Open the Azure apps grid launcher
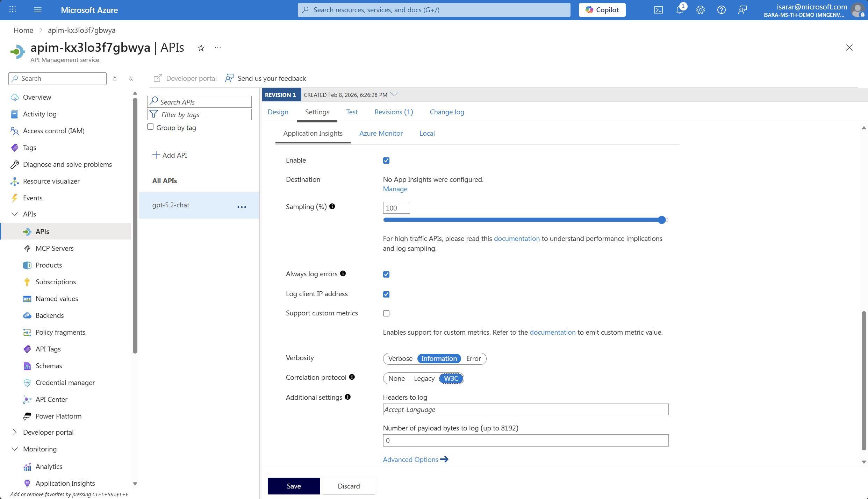Screen dimensions: 868x499 point(13,9)
